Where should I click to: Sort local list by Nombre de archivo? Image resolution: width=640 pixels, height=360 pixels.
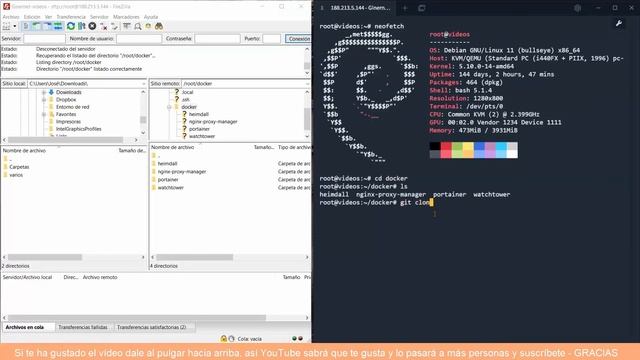24,151
